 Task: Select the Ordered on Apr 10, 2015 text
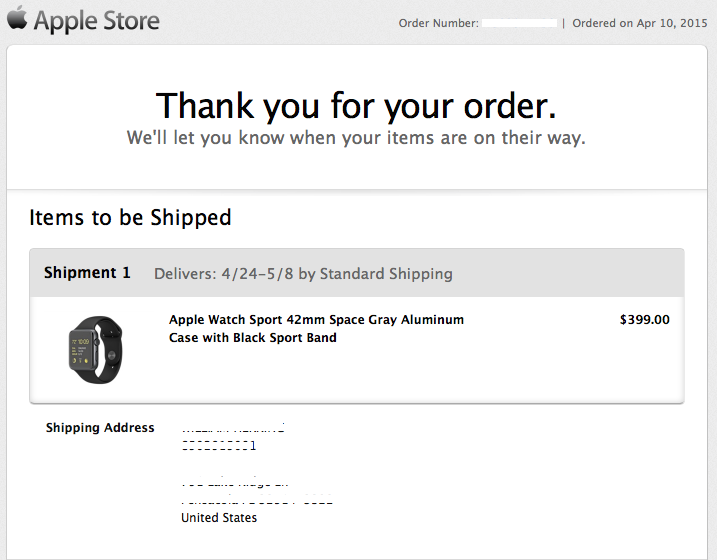coord(640,23)
